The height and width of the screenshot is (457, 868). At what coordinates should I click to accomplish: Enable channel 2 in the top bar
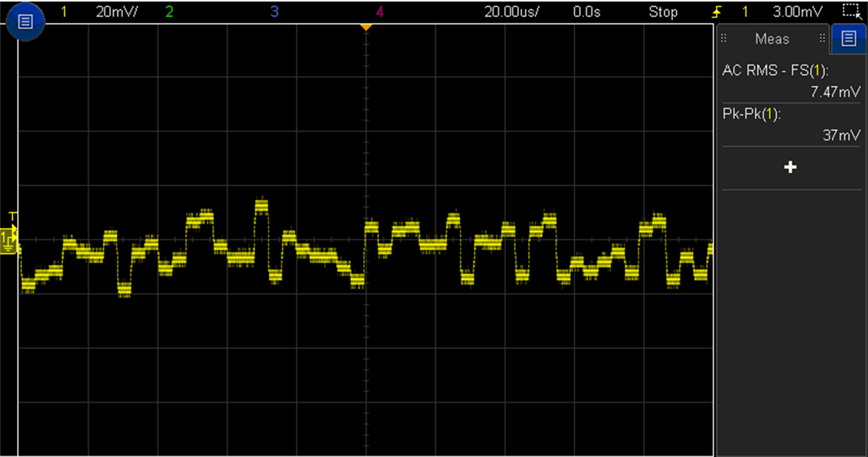pyautogui.click(x=169, y=12)
